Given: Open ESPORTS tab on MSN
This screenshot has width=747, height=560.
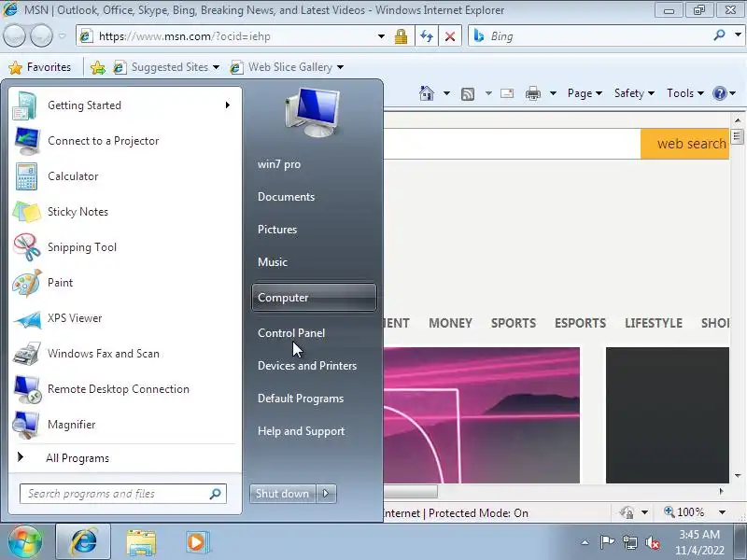Looking at the screenshot, I should 580,323.
